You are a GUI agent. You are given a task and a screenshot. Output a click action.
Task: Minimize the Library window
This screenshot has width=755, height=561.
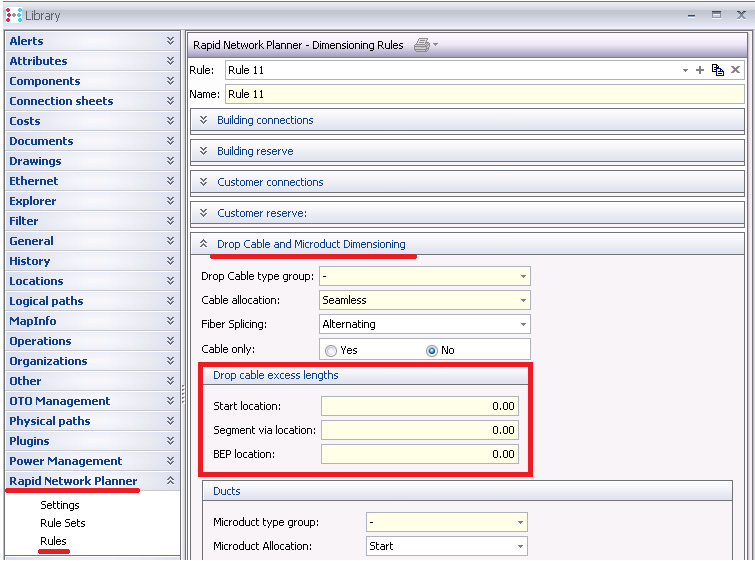coord(691,15)
